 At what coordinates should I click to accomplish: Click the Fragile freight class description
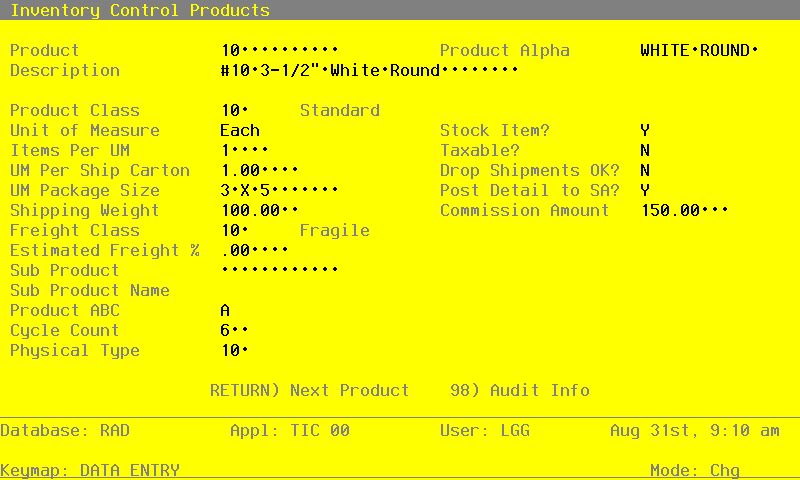coord(335,230)
